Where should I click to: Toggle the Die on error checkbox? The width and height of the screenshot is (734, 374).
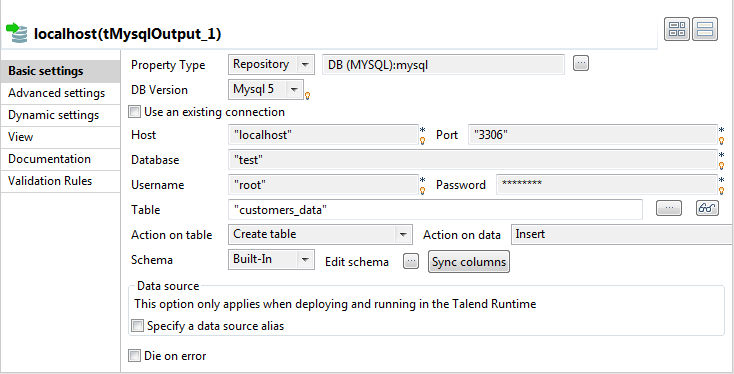tap(134, 356)
